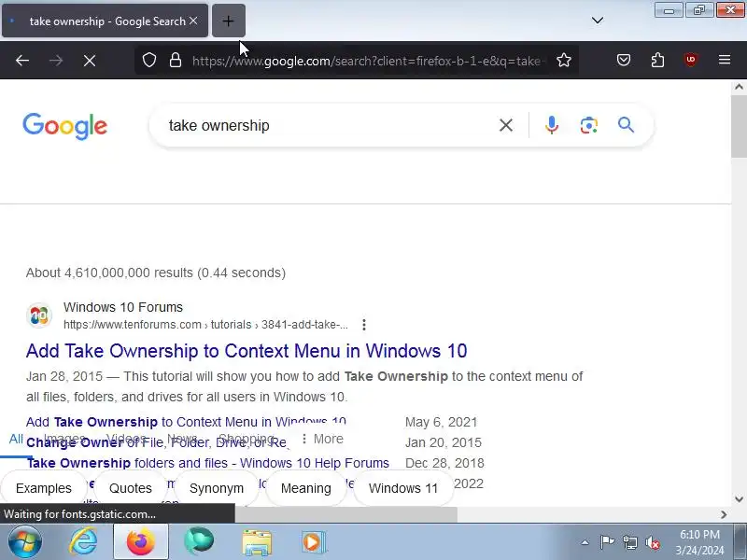Bookmark this page with the star icon
Image resolution: width=747 pixels, height=560 pixels.
(x=564, y=61)
